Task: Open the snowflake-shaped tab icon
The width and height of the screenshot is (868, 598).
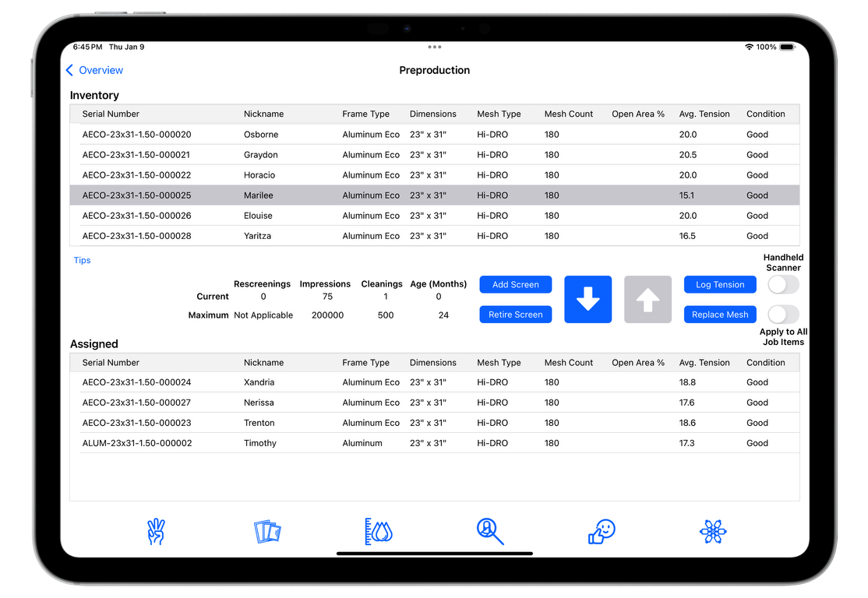Action: pyautogui.click(x=713, y=532)
